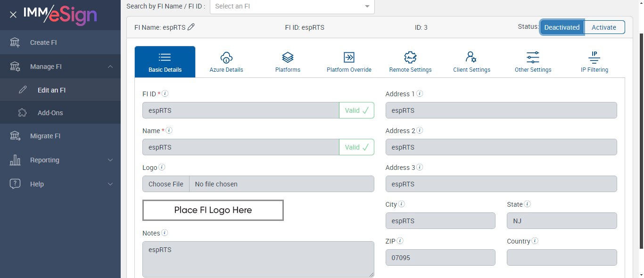This screenshot has width=644, height=278.
Task: Click the Country input field
Action: click(x=561, y=258)
